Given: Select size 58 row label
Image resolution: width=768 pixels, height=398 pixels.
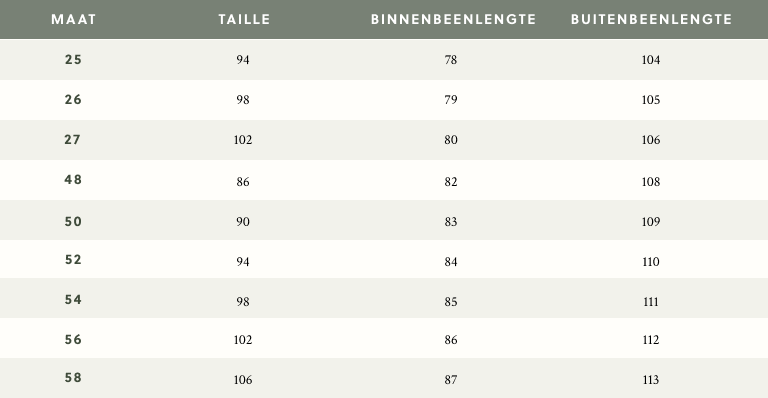Looking at the screenshot, I should click(73, 378).
